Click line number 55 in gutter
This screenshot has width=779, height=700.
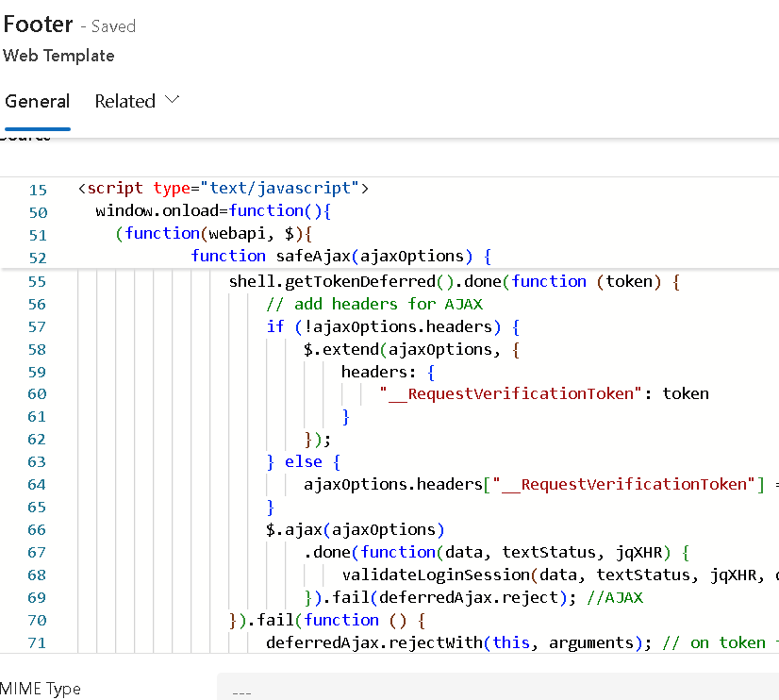38,282
